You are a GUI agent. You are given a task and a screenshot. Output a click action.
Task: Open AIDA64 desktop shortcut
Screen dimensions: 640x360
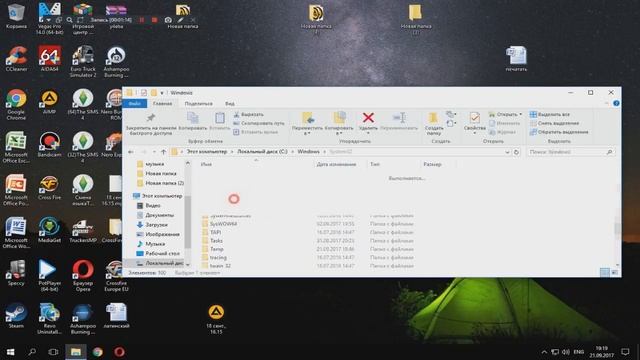[x=50, y=59]
